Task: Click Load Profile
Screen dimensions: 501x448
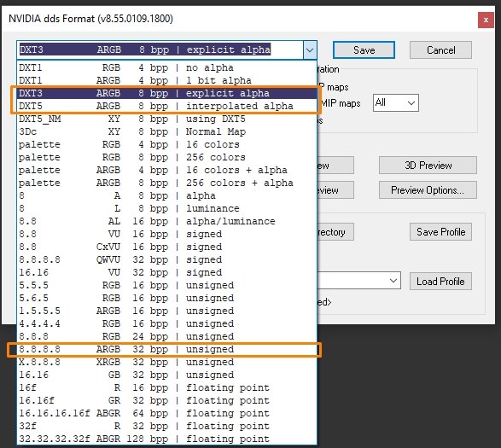Action: tap(440, 282)
